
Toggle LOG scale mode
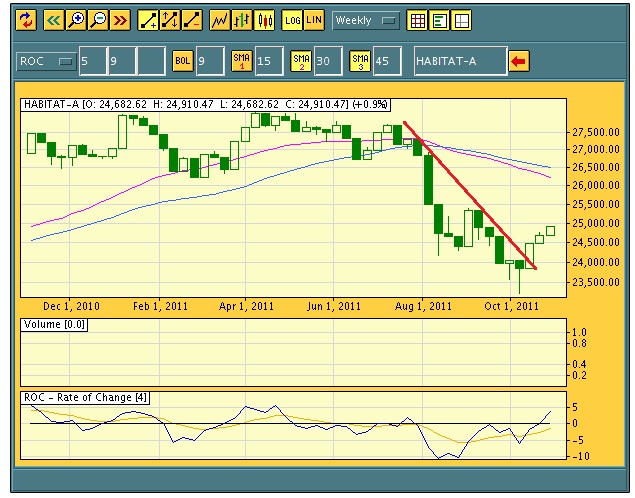click(292, 20)
